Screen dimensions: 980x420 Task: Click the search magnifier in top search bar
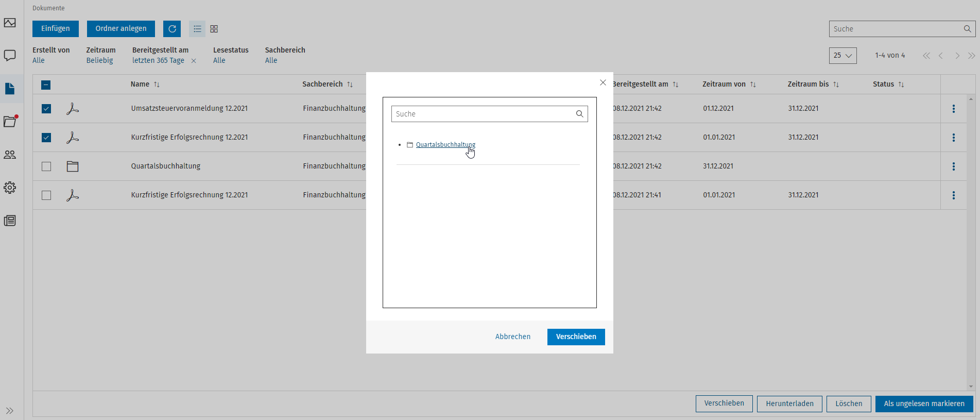tap(967, 29)
